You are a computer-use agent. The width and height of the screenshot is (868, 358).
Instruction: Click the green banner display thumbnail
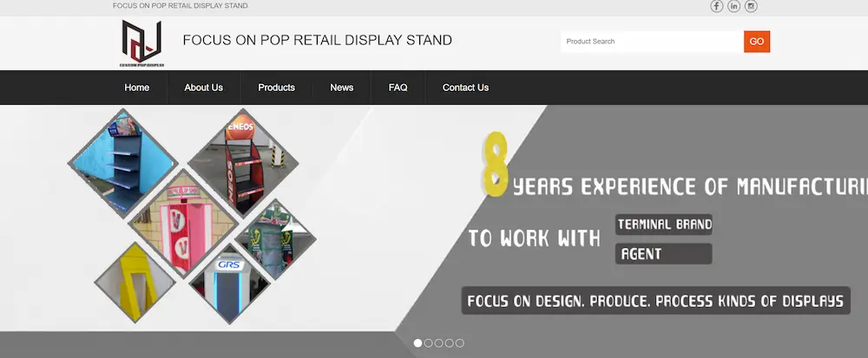pos(276,239)
